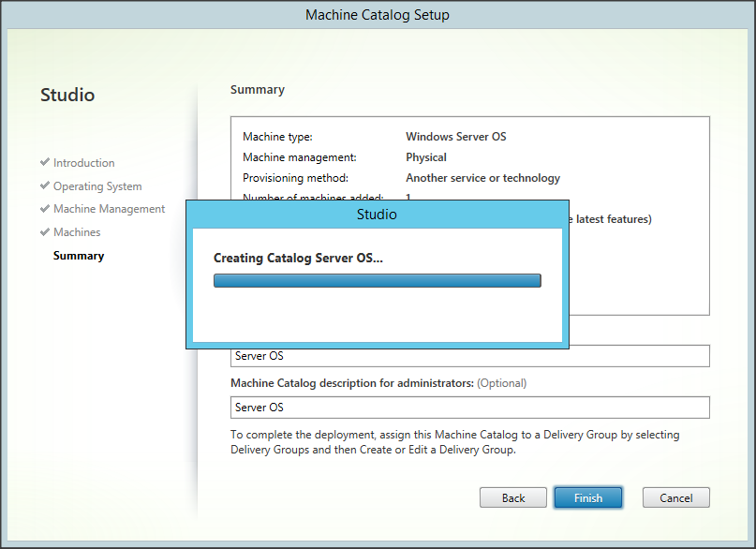Select the Summary step in sidebar
Screen dimensions: 756x549
79,256
